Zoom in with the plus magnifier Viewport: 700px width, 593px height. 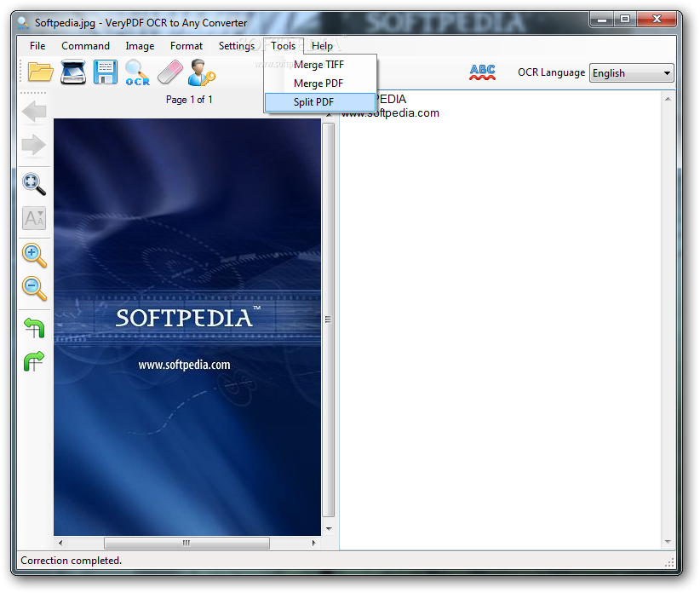[34, 256]
